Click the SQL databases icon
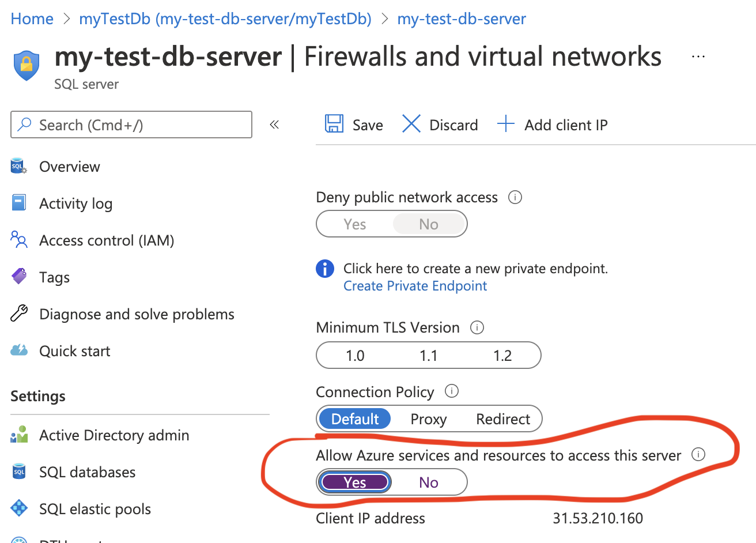Viewport: 756px width, 543px height. pyautogui.click(x=18, y=472)
